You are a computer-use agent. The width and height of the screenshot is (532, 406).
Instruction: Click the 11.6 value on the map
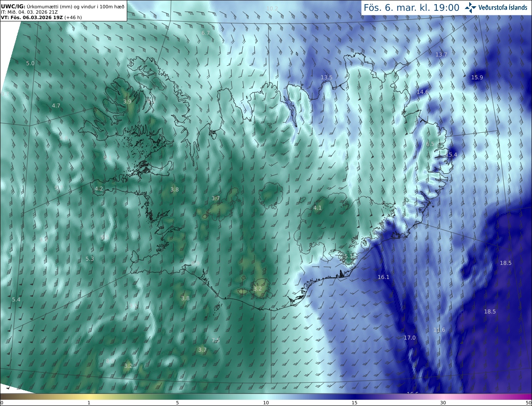439,330
